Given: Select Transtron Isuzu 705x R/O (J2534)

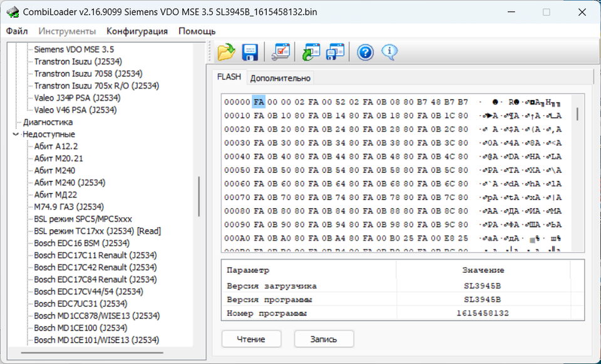Looking at the screenshot, I should pos(96,86).
